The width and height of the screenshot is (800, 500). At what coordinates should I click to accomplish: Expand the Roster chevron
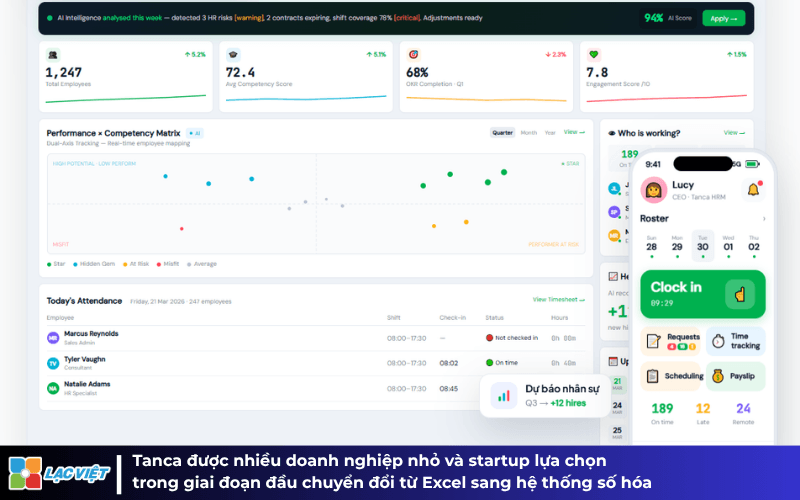point(764,219)
